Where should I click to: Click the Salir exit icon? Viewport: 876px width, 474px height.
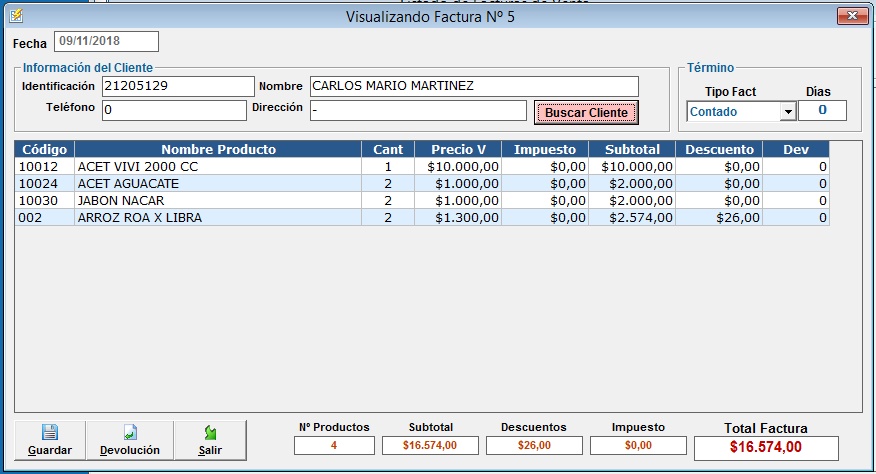[x=210, y=433]
